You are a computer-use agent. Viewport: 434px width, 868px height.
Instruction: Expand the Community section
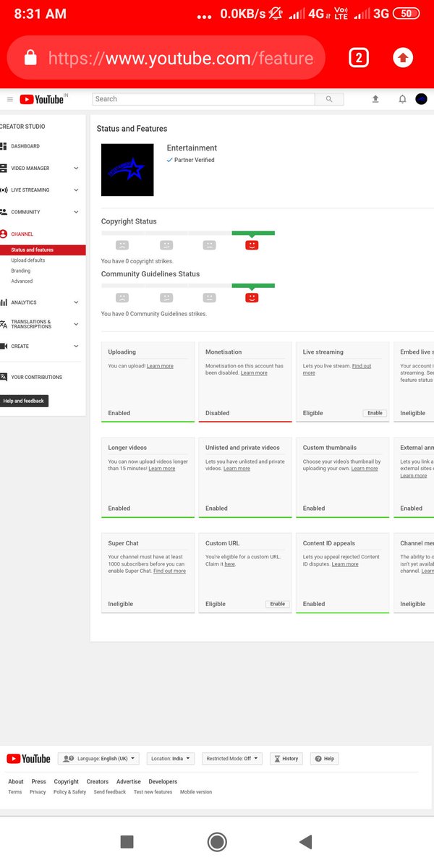tap(39, 212)
